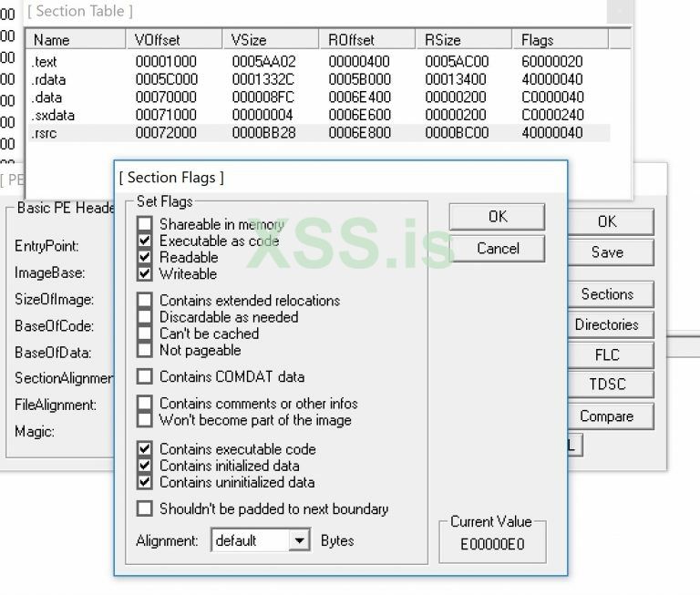This screenshot has width=700, height=595.
Task: Click the TDSC button
Action: click(611, 384)
